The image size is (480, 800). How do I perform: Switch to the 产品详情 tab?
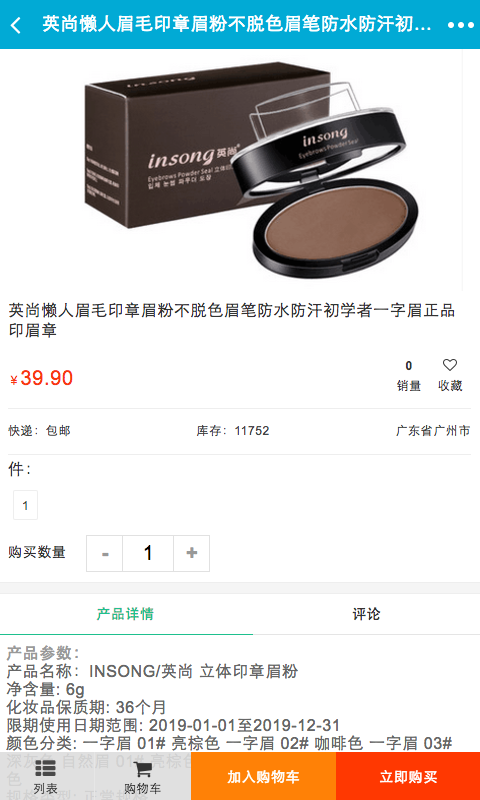(125, 614)
